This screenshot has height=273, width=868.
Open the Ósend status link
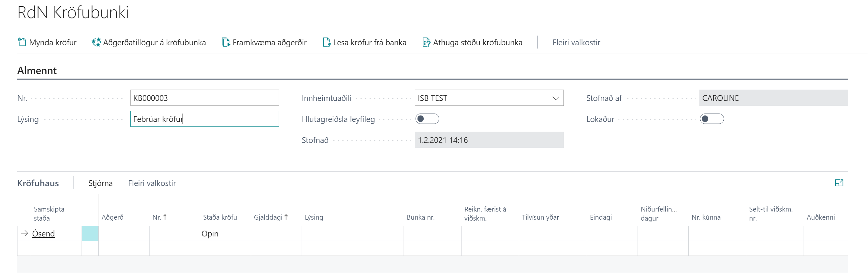[43, 234]
